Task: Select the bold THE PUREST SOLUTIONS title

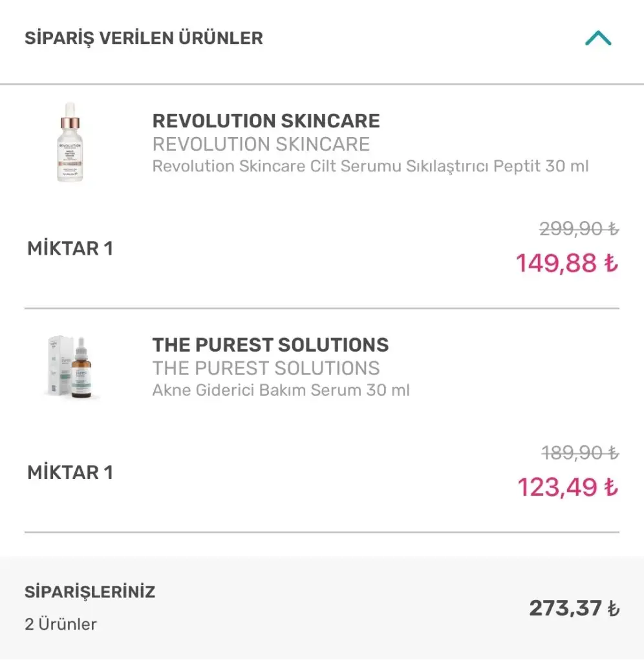Action: click(270, 345)
